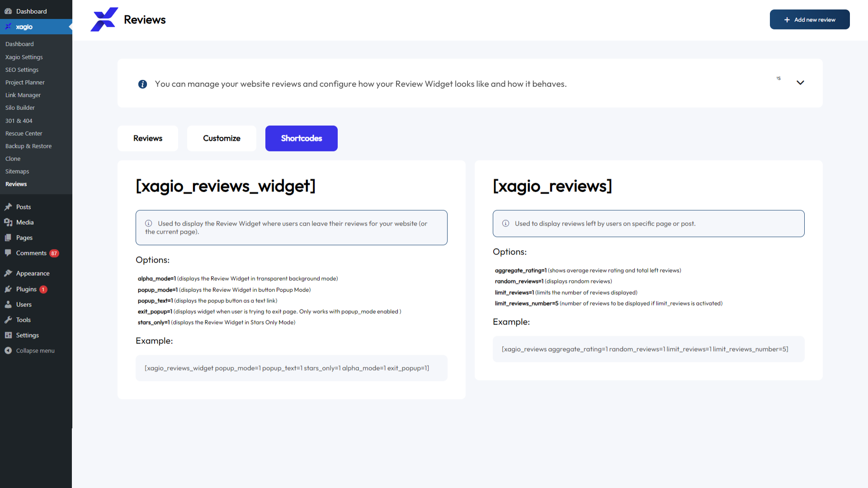The image size is (868, 488).
Task: Select the xagio_reviews example shortcode text box
Action: [648, 349]
